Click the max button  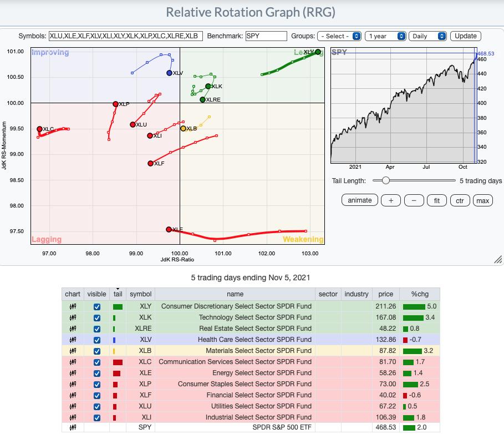pyautogui.click(x=483, y=200)
